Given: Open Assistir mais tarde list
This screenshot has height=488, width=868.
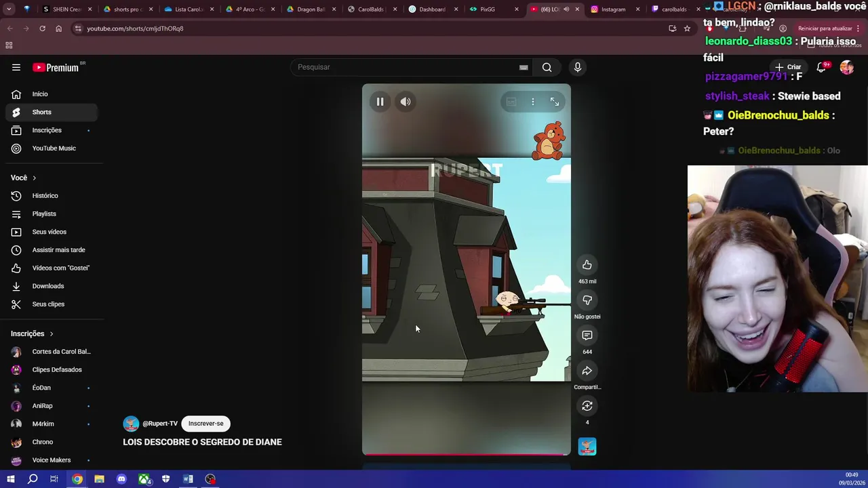Looking at the screenshot, I should pos(52,250).
